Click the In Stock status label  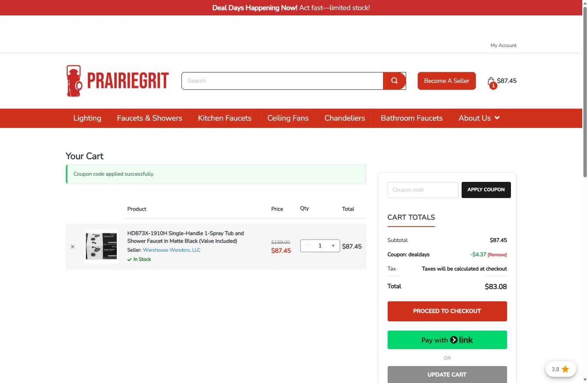click(139, 259)
